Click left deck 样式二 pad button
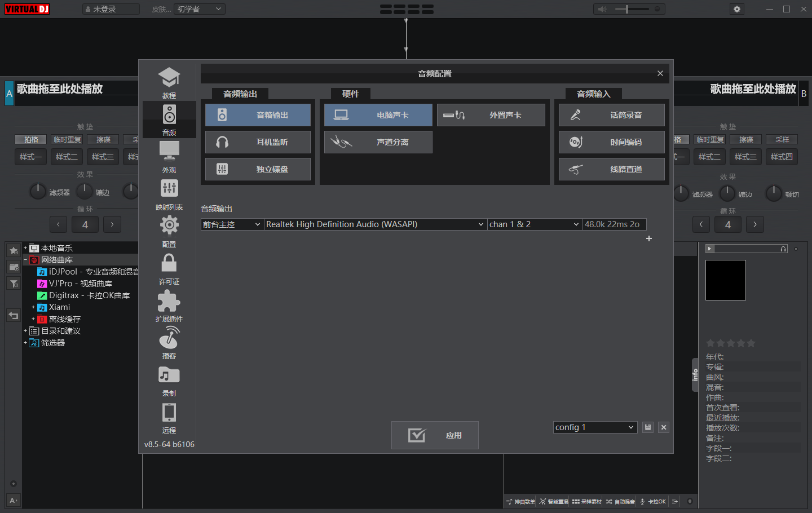Viewport: 812px width, 513px height. 67,157
